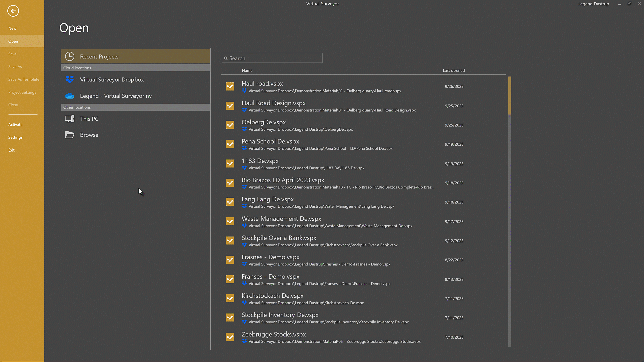
Task: Click the project icon beside Haul road.vspx
Action: 230,87
